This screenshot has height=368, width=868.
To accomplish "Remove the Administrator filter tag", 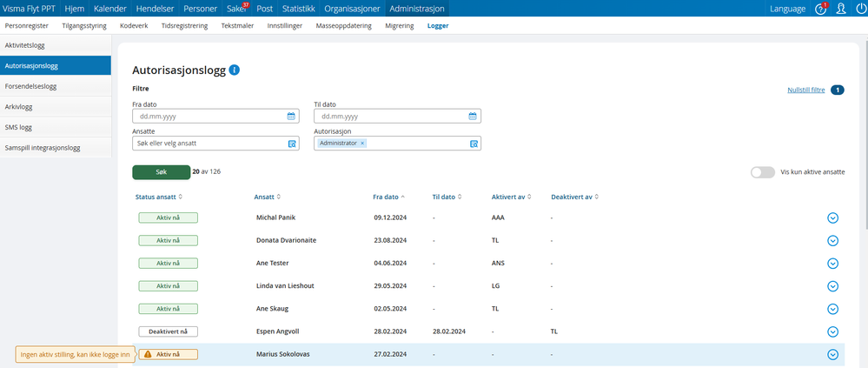I will [362, 143].
